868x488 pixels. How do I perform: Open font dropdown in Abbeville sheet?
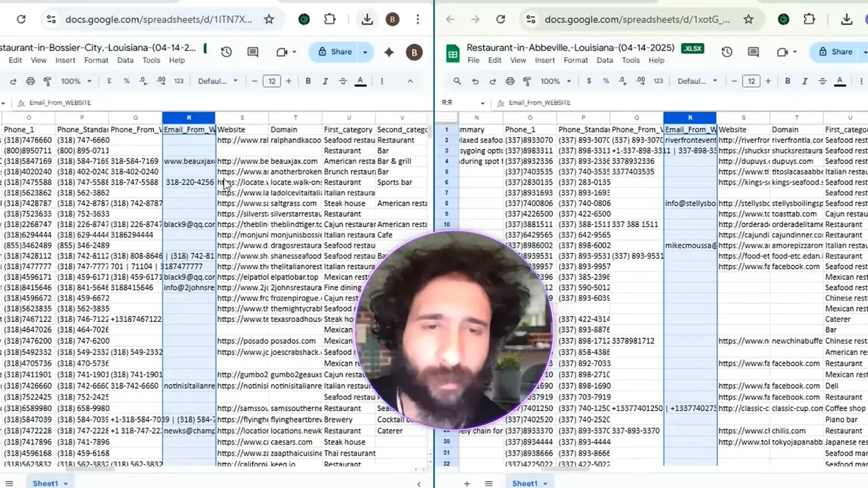[x=697, y=81]
